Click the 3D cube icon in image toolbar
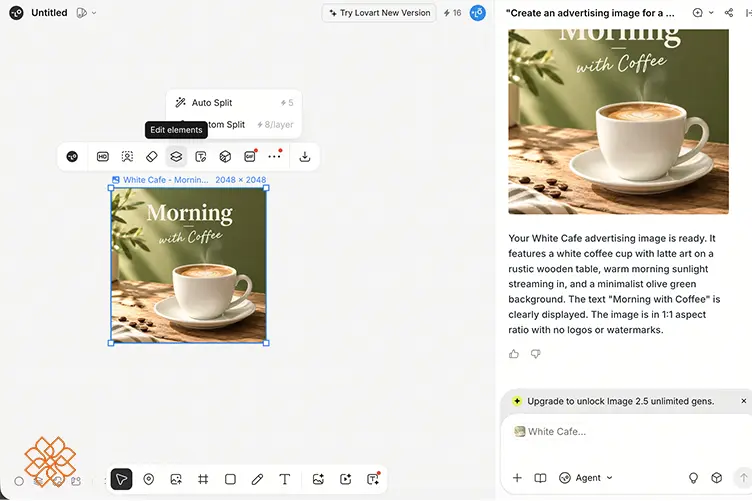The height and width of the screenshot is (501, 752). pyautogui.click(x=225, y=157)
